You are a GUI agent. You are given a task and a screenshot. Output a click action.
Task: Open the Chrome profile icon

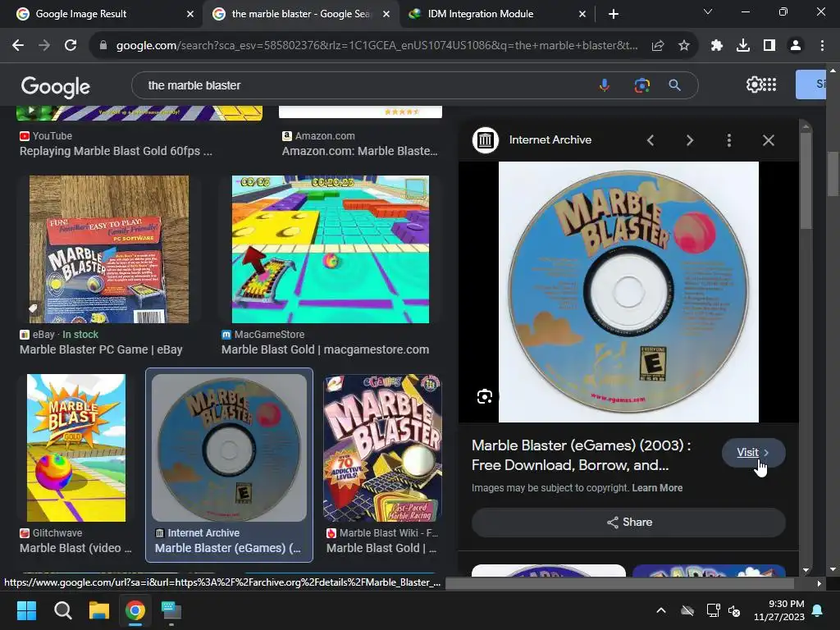pyautogui.click(x=796, y=46)
